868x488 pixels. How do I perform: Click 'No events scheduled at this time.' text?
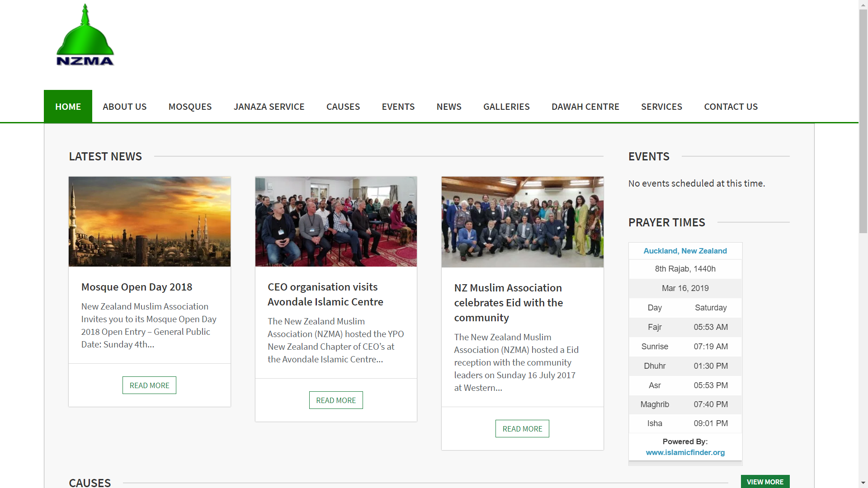tap(696, 183)
